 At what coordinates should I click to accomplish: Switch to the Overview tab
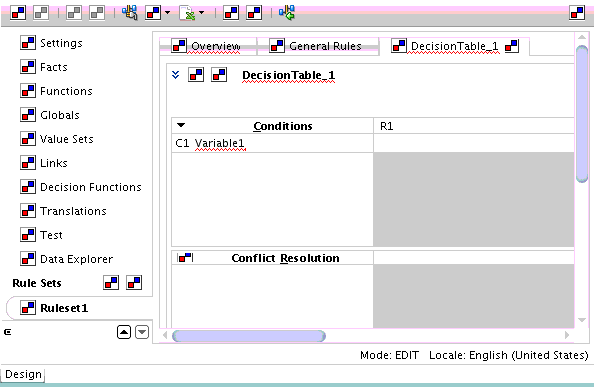tap(208, 46)
